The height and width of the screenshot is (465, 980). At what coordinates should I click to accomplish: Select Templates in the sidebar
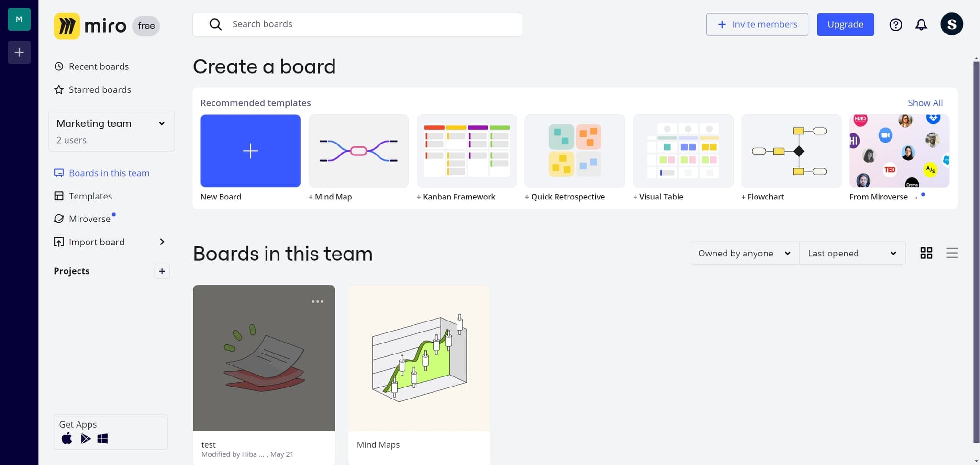click(x=90, y=196)
